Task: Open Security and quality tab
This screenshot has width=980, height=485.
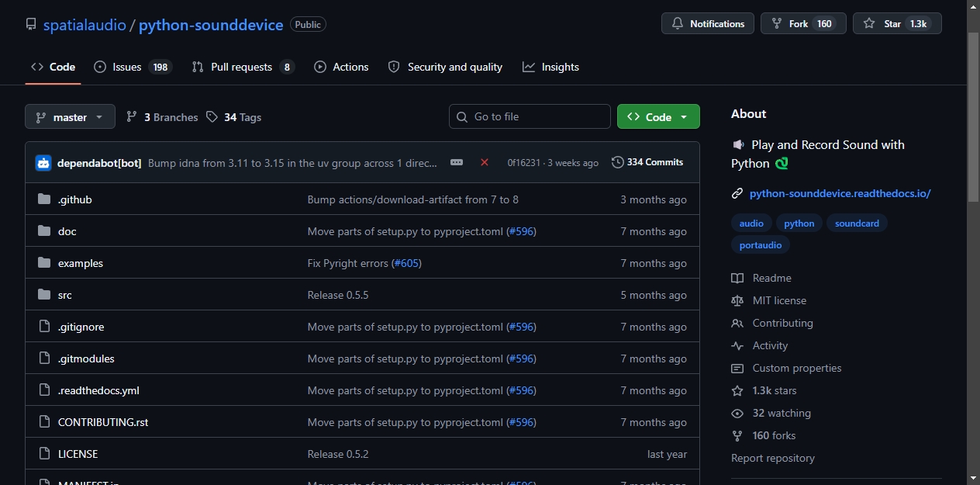Action: tap(445, 67)
